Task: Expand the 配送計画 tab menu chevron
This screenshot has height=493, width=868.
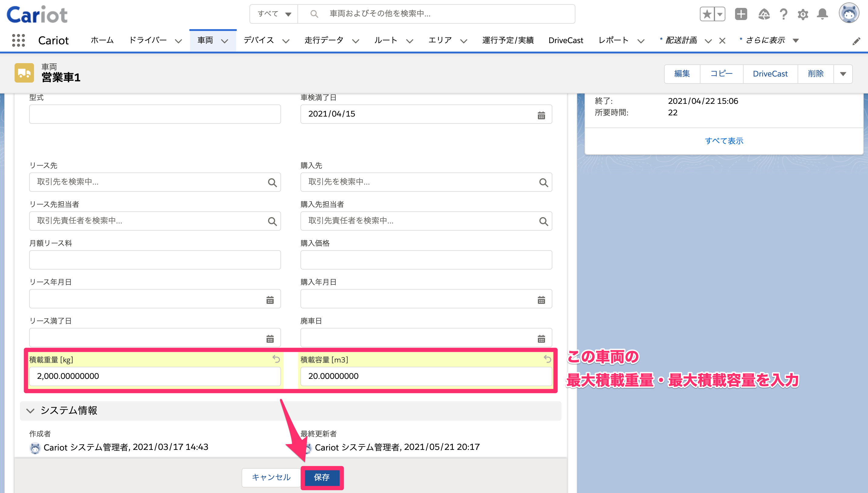Action: pos(708,41)
